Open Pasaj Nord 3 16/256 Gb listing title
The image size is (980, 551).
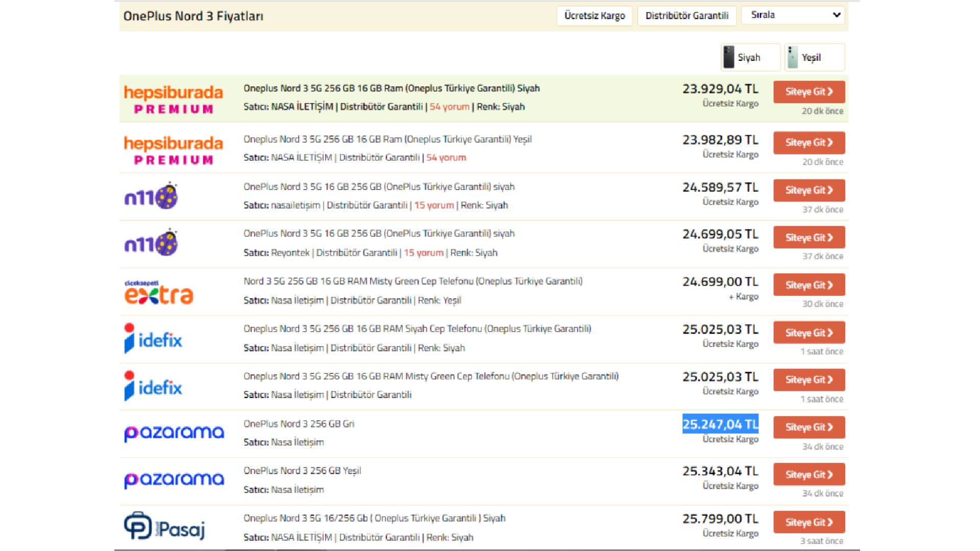pos(374,518)
